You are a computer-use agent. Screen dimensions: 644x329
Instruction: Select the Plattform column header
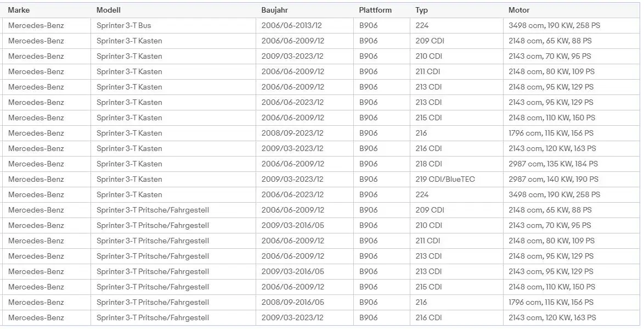(x=375, y=10)
